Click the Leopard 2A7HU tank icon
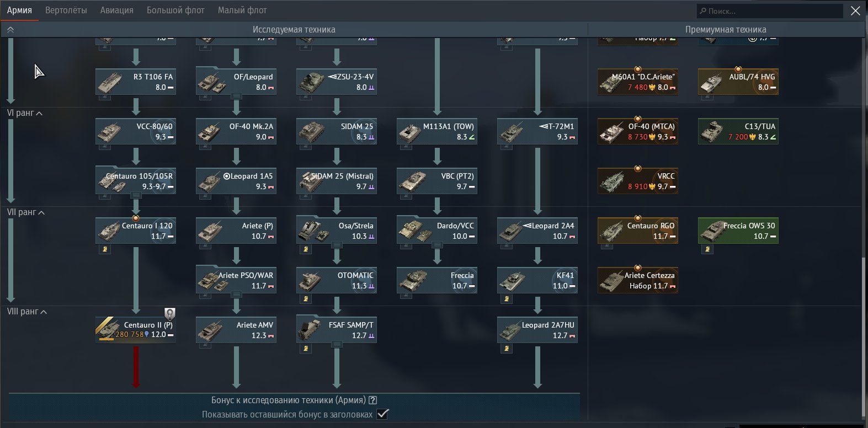The height and width of the screenshot is (428, 868). [x=512, y=330]
